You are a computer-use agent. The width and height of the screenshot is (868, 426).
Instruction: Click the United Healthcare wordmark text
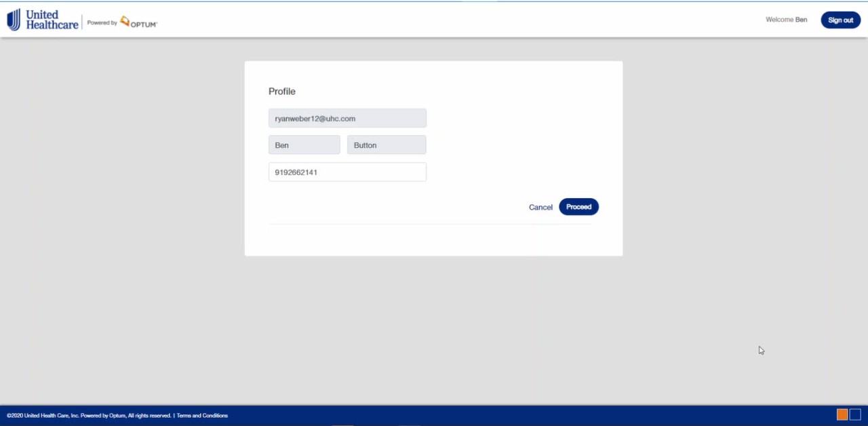point(52,20)
